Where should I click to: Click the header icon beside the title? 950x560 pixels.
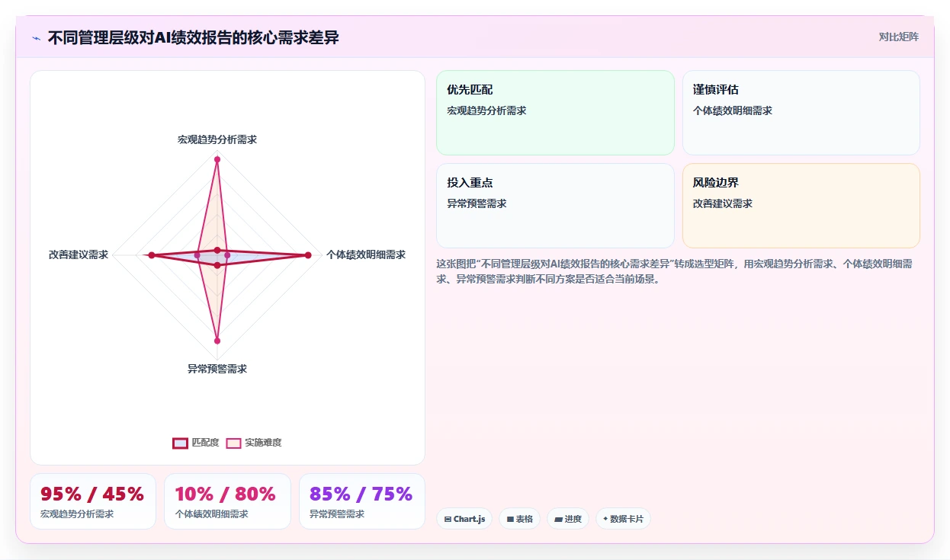[x=36, y=38]
